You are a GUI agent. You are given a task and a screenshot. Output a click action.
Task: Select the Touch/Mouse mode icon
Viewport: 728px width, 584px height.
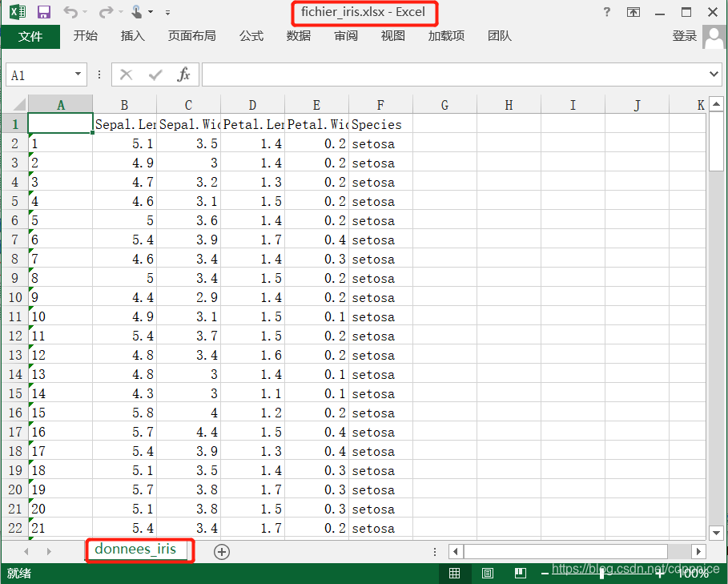(138, 11)
